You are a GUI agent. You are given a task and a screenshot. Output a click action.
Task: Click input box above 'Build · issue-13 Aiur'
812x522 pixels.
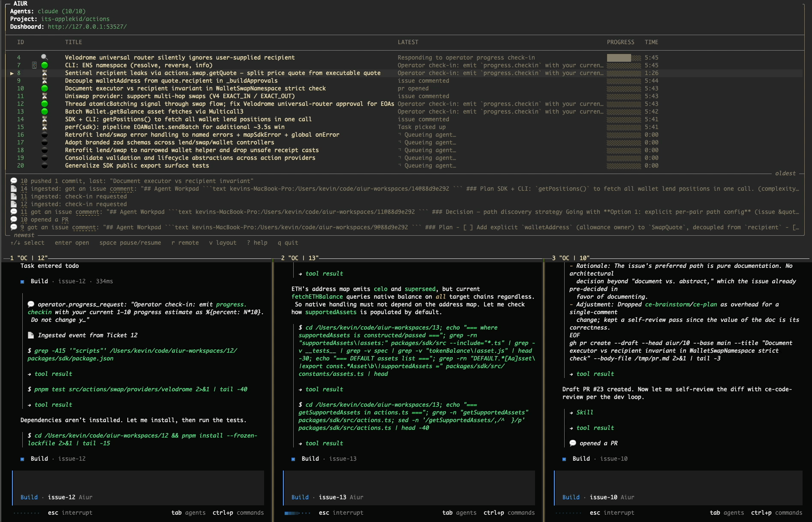[409, 482]
